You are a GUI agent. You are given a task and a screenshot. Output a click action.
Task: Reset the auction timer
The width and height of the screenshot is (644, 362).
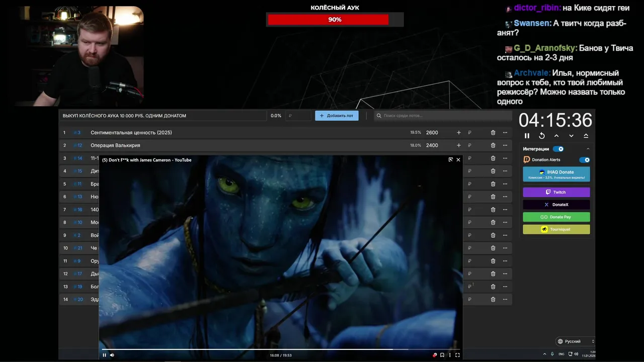[542, 136]
